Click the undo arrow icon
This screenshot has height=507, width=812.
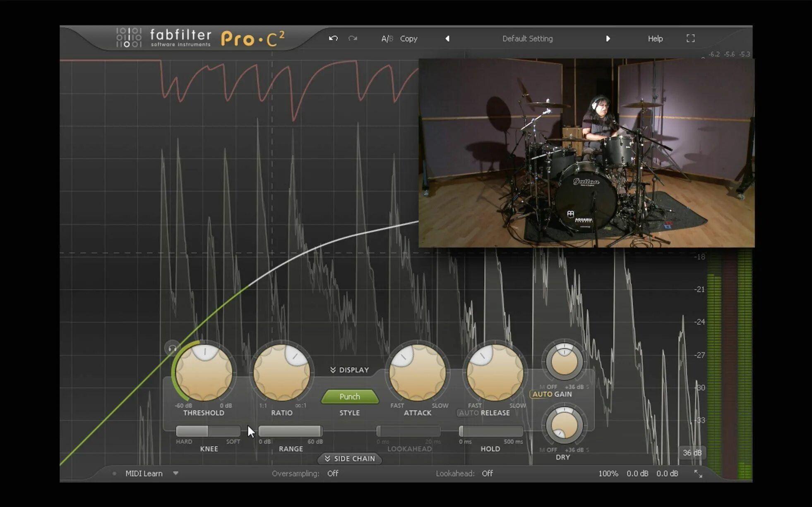(333, 38)
